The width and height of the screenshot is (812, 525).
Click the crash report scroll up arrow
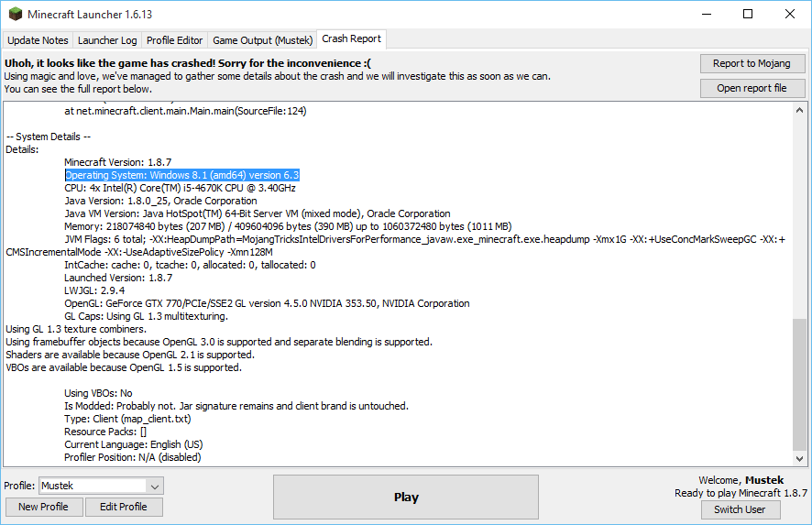tap(799, 110)
